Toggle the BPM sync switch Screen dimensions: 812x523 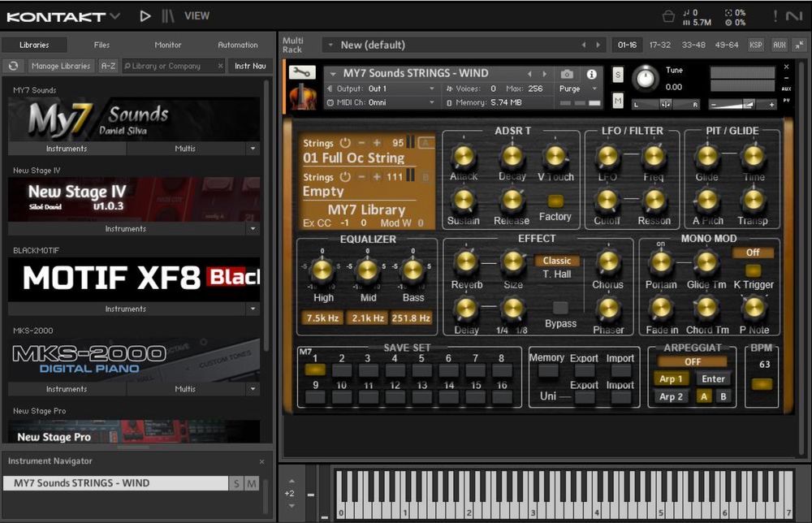762,384
